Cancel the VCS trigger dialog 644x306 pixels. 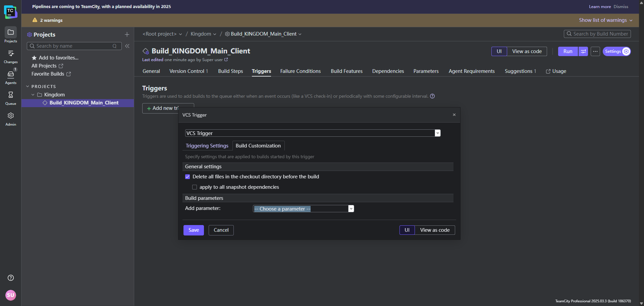click(x=221, y=230)
